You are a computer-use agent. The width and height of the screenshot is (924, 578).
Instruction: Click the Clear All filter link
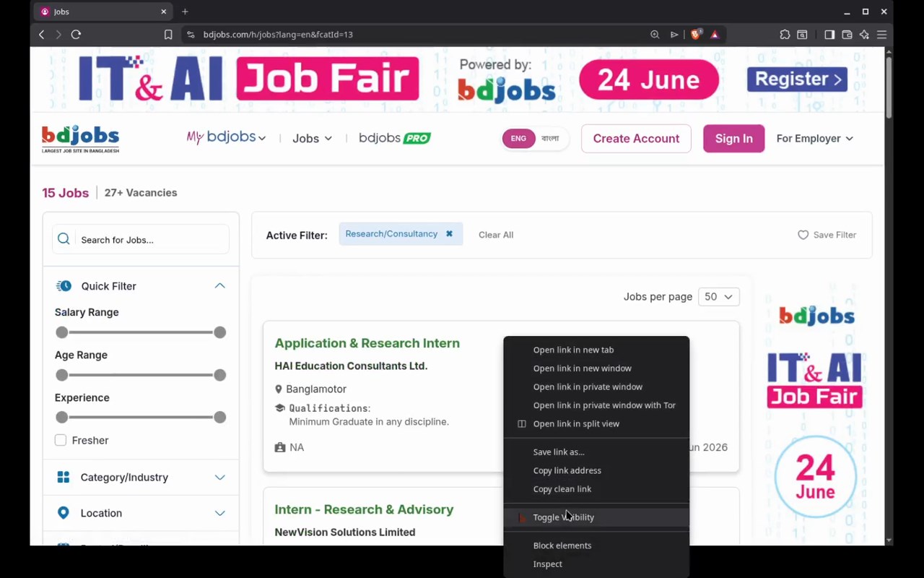496,235
